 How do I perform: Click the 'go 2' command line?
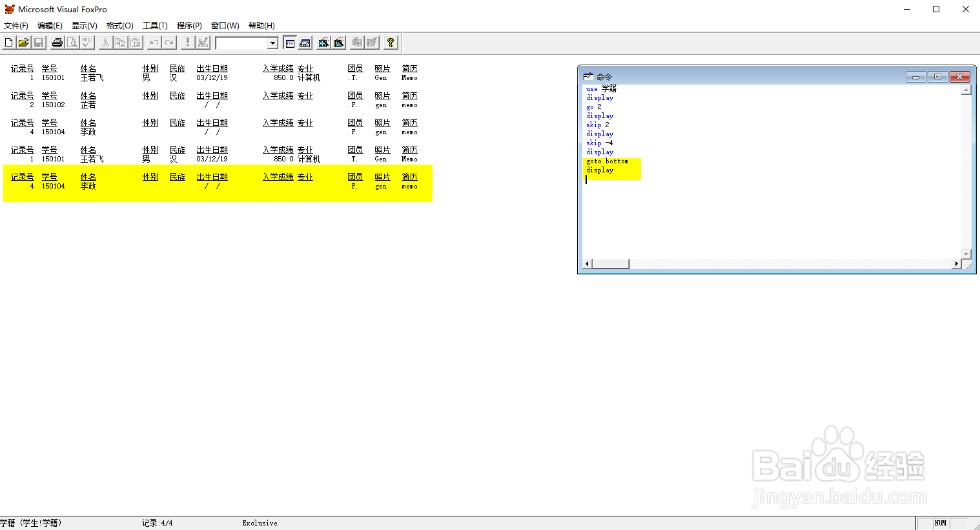593,107
